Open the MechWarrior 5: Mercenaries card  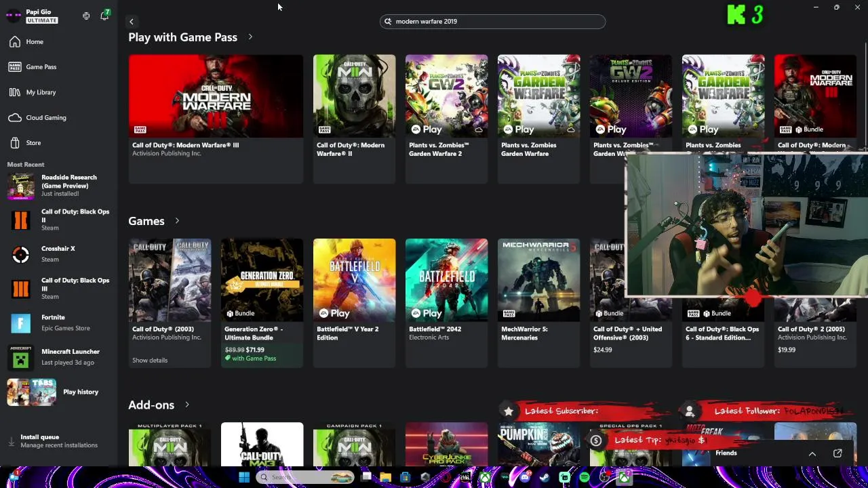[538, 302]
